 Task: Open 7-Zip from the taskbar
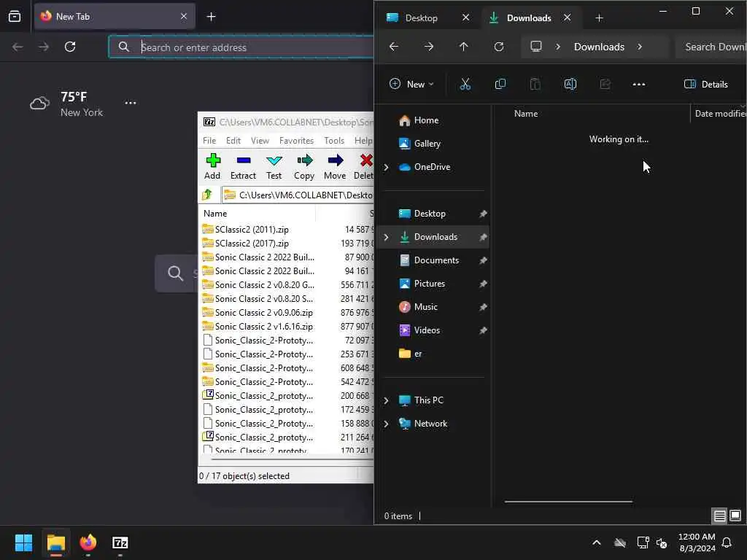coord(120,542)
